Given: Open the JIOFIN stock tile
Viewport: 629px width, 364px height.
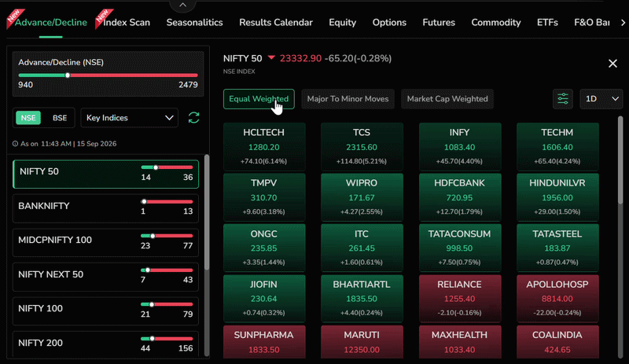Looking at the screenshot, I should click(264, 299).
